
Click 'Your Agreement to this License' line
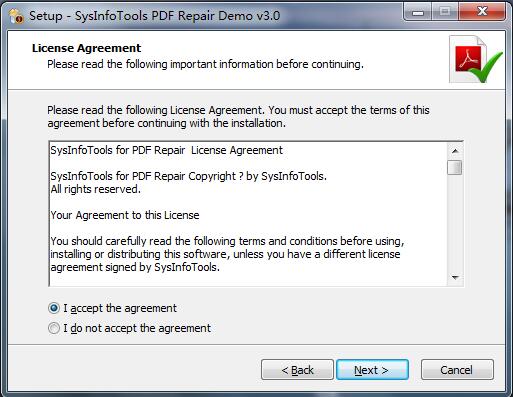tap(125, 215)
